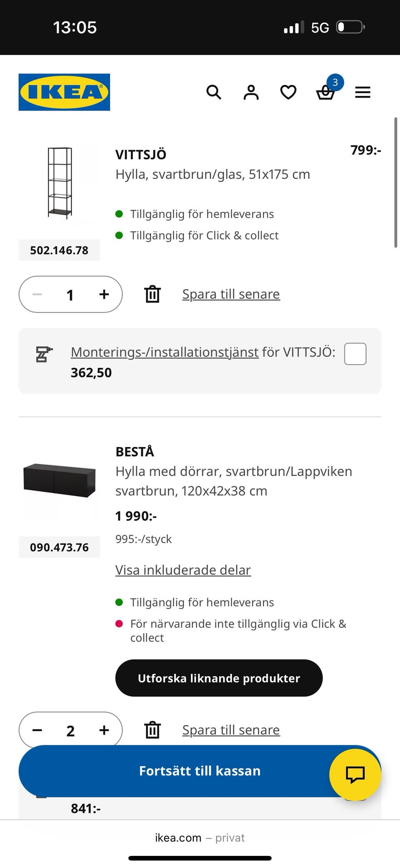Open the favorites heart icon
Viewport: 400px width, 868px height.
[288, 92]
